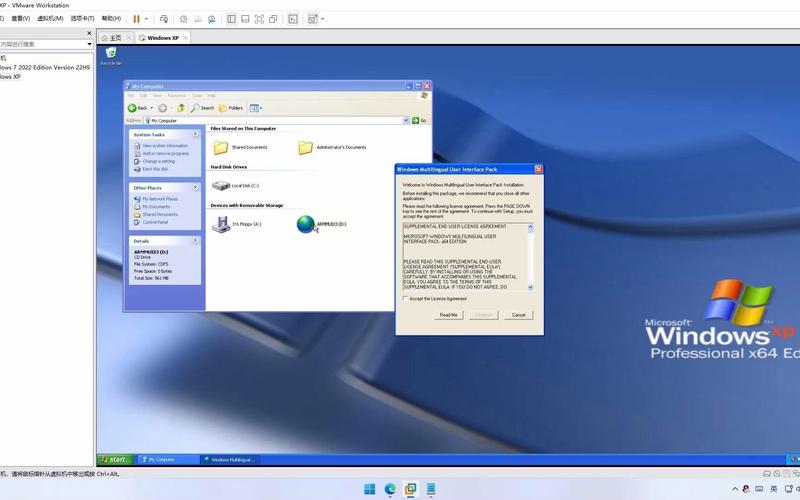Image resolution: width=800 pixels, height=500 pixels.
Task: Collapse the System Tasks panel
Action: [195, 134]
